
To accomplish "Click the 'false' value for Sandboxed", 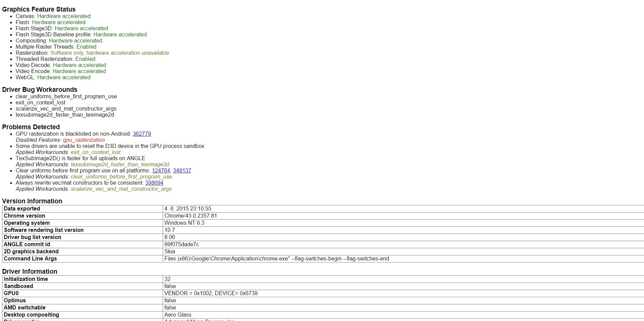I will click(x=170, y=286).
